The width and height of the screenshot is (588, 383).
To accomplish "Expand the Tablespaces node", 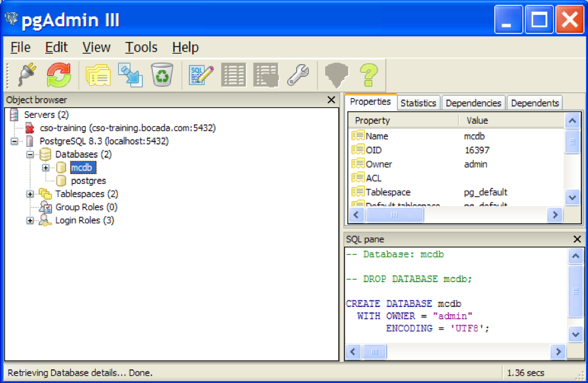I will pos(29,194).
